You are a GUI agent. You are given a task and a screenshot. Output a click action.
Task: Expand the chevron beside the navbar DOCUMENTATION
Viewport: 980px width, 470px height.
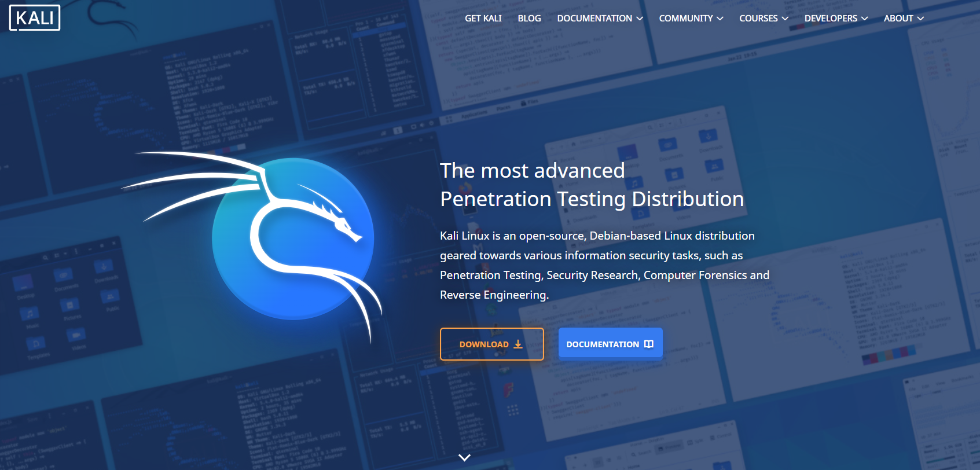[640, 19]
